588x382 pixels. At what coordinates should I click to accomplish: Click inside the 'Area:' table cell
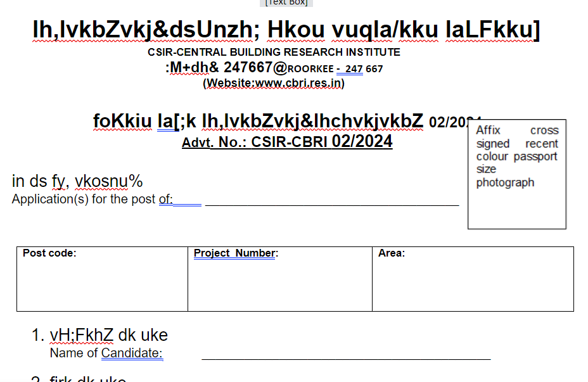pyautogui.click(x=473, y=279)
